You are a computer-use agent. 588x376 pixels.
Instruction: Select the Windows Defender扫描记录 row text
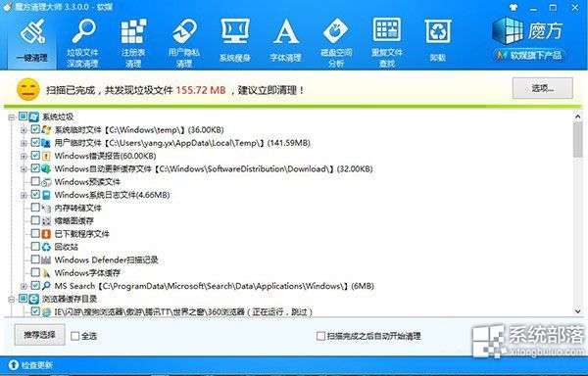106,259
